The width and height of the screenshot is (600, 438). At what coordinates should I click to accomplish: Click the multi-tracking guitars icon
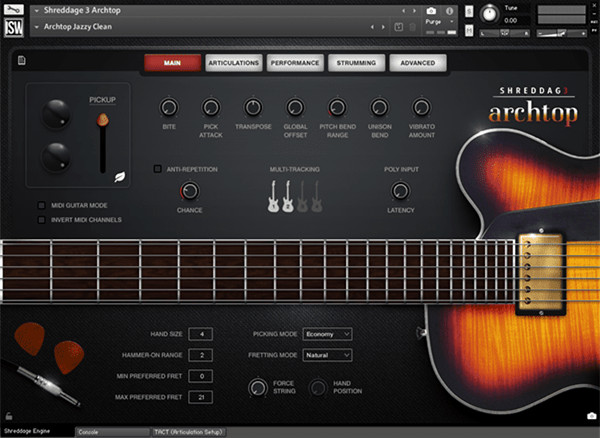[294, 198]
